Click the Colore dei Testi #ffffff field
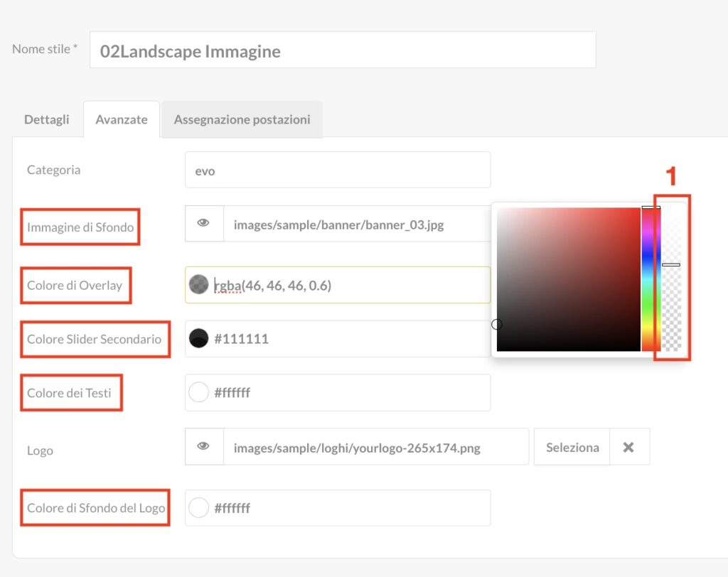728x577 pixels. [x=338, y=393]
